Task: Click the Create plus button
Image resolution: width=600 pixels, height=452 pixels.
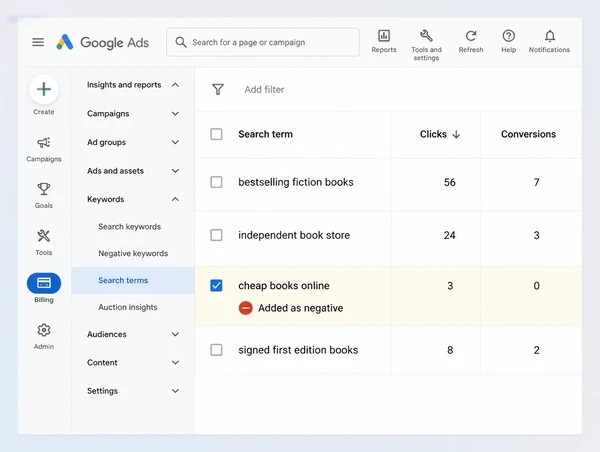Action: coord(44,89)
